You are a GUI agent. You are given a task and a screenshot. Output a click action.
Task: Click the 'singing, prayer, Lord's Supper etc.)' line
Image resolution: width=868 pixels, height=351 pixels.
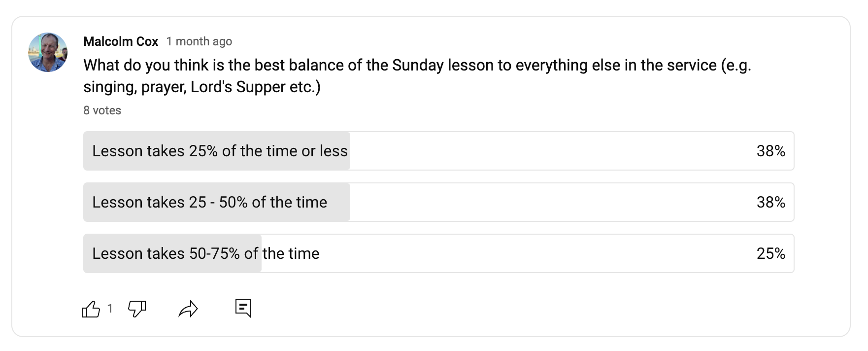tap(202, 87)
